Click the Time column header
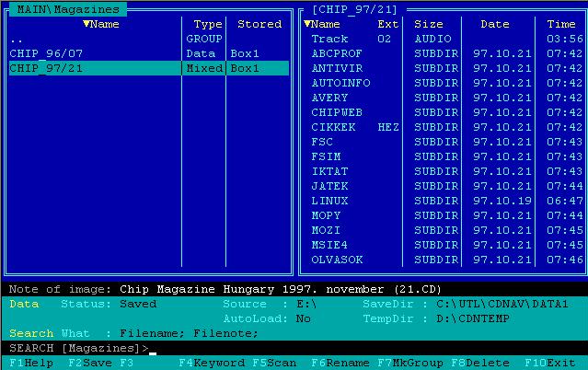 tap(561, 25)
